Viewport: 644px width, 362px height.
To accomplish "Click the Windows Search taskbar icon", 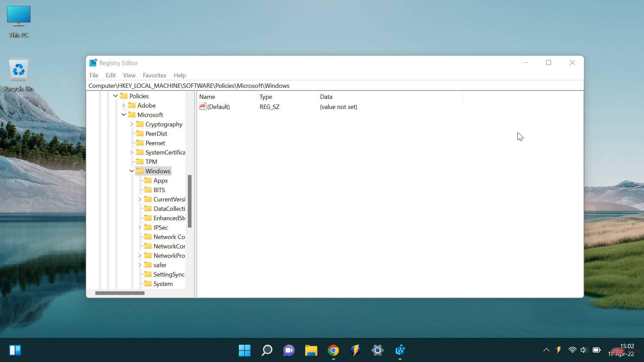I will [x=267, y=350].
